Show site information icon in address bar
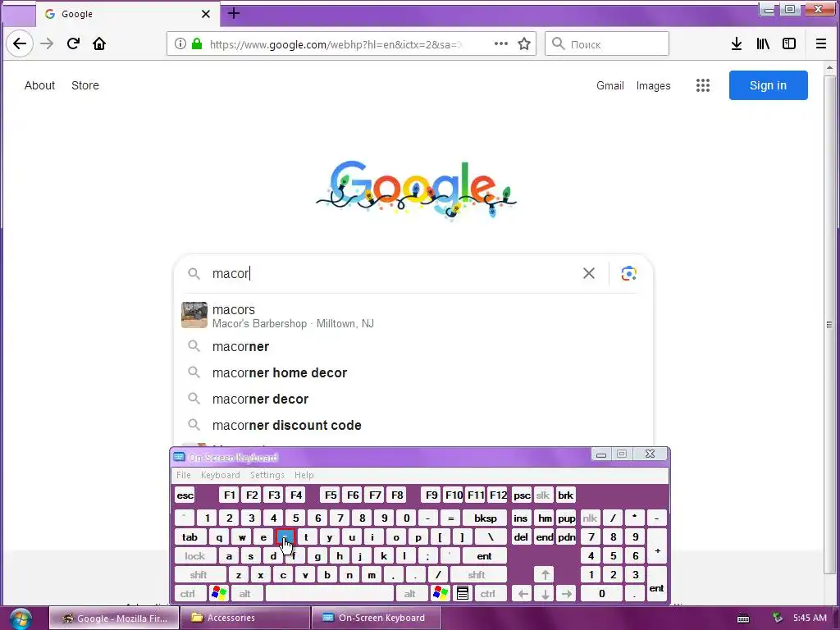The image size is (840, 630). click(180, 44)
